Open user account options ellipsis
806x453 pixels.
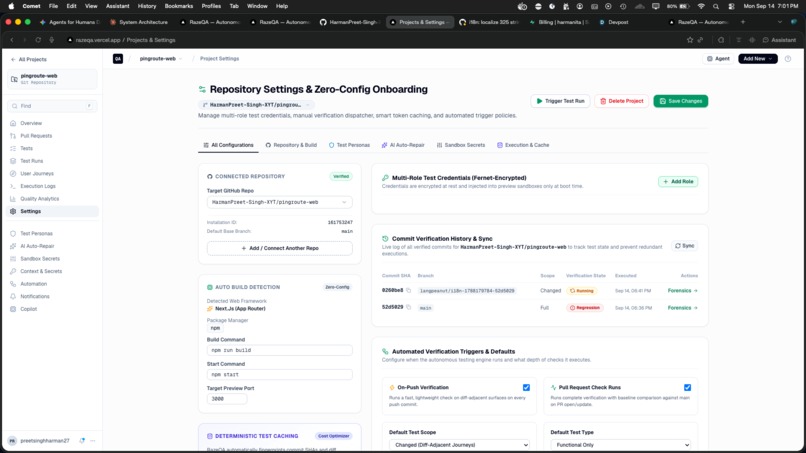point(93,441)
